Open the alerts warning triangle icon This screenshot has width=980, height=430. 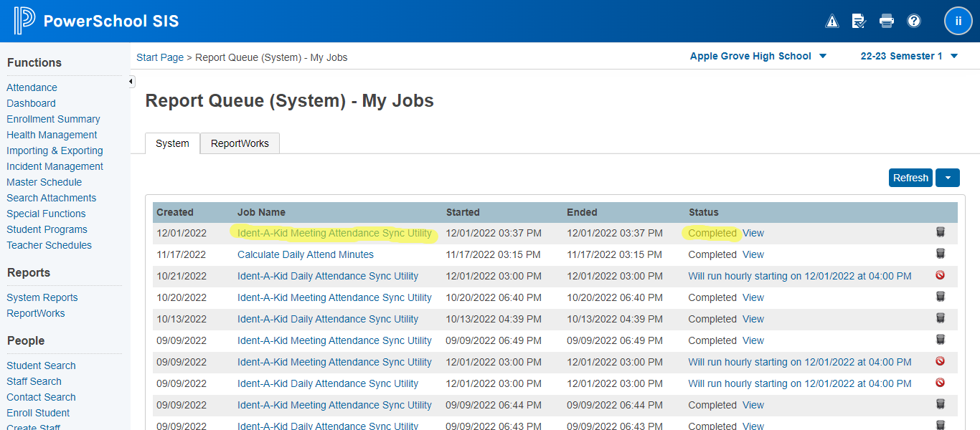tap(832, 21)
